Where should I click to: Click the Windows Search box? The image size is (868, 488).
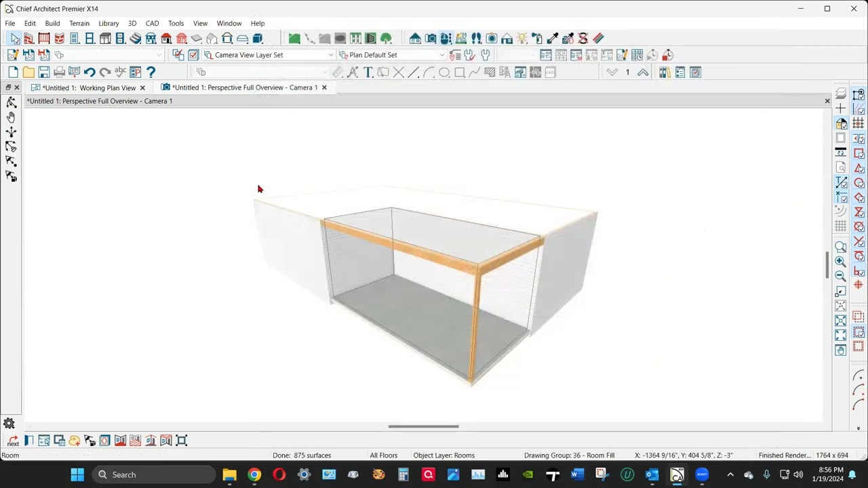tap(153, 474)
